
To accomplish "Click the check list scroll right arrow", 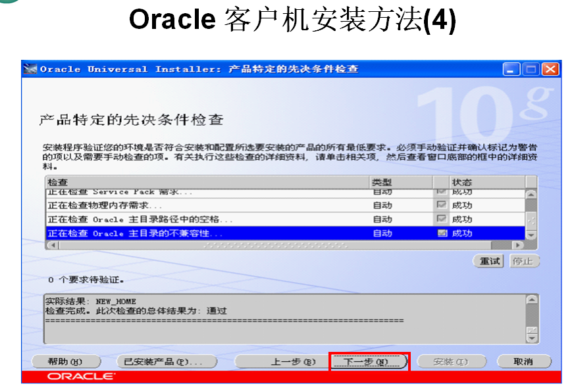I will [517, 245].
